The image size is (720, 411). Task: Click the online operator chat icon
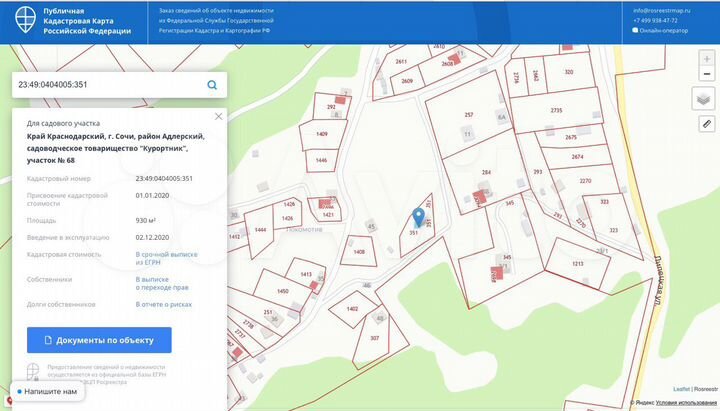tap(635, 30)
